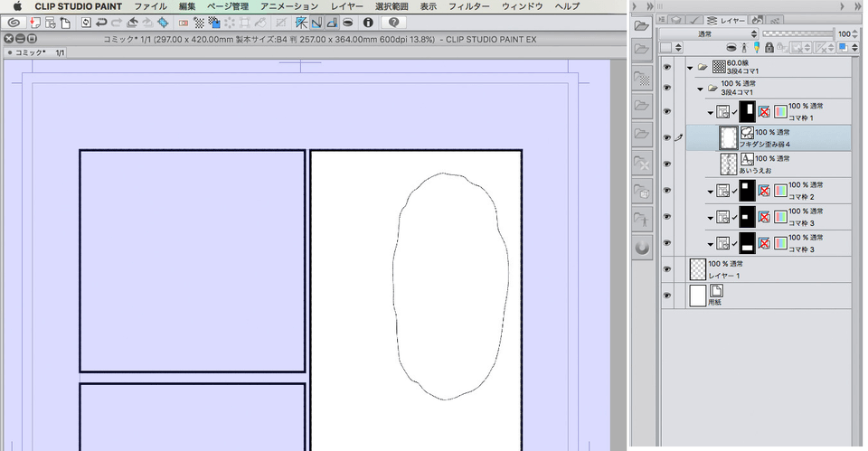Viewport: 868px width, 451px height.
Task: Open the フィルター menu
Action: pyautogui.click(x=469, y=6)
